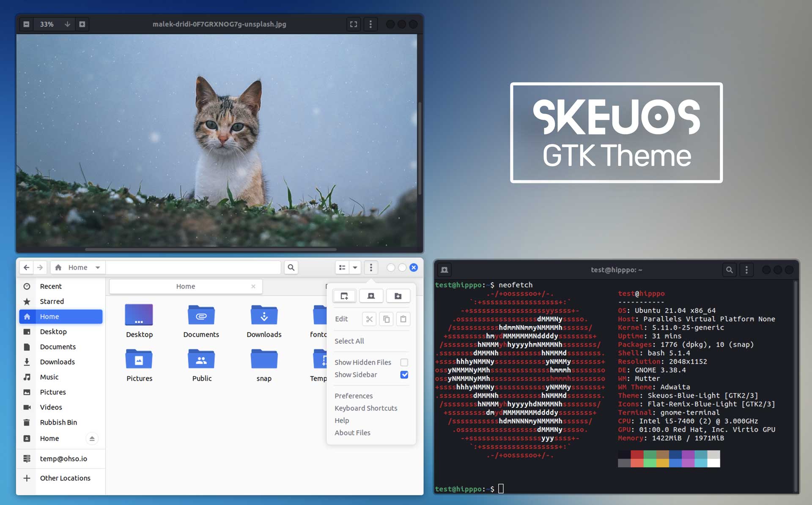Go forward in Files window
The width and height of the screenshot is (812, 505).
(x=40, y=268)
